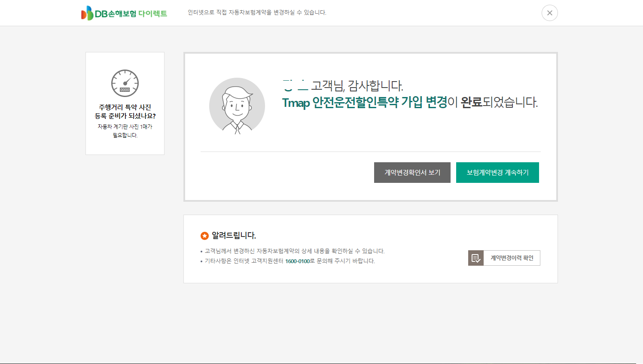This screenshot has width=643, height=364.
Task: Click the document checklist icon
Action: click(x=476, y=258)
